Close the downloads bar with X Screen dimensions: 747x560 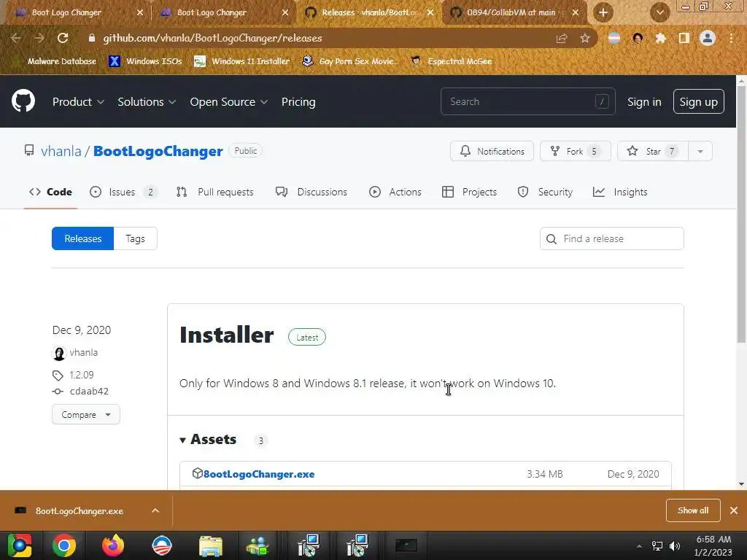(x=734, y=510)
